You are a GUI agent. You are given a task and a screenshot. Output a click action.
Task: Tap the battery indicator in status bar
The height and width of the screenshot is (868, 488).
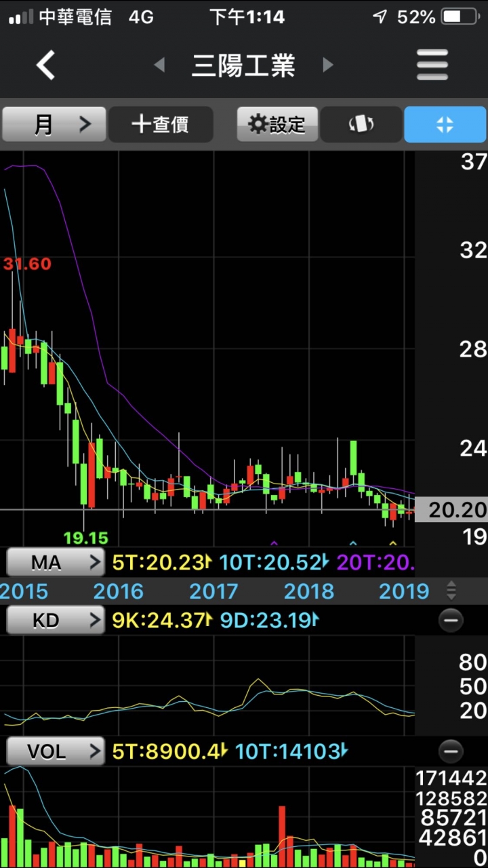[x=460, y=16]
